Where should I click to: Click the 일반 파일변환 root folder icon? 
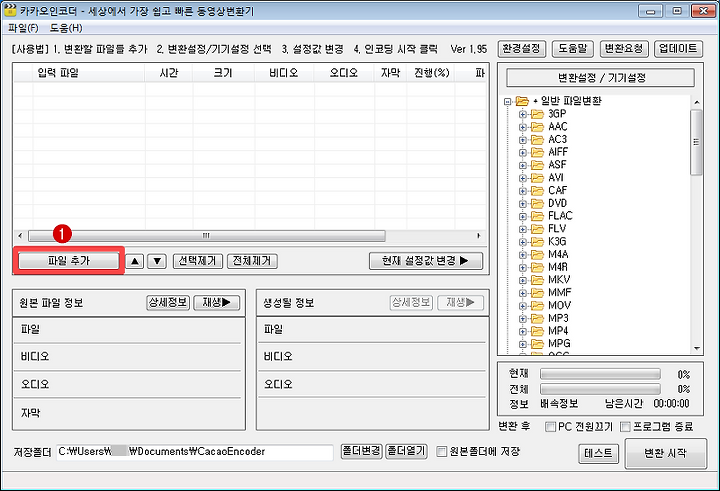pyautogui.click(x=522, y=101)
